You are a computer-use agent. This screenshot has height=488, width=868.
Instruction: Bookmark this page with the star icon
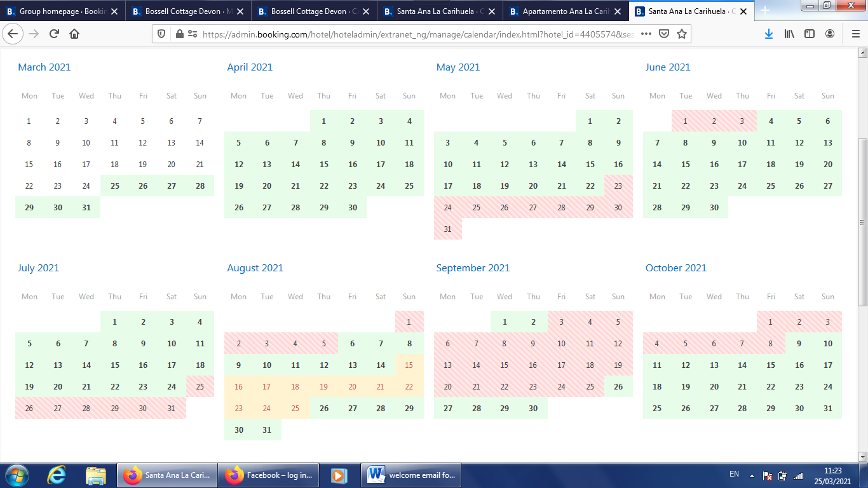point(682,34)
